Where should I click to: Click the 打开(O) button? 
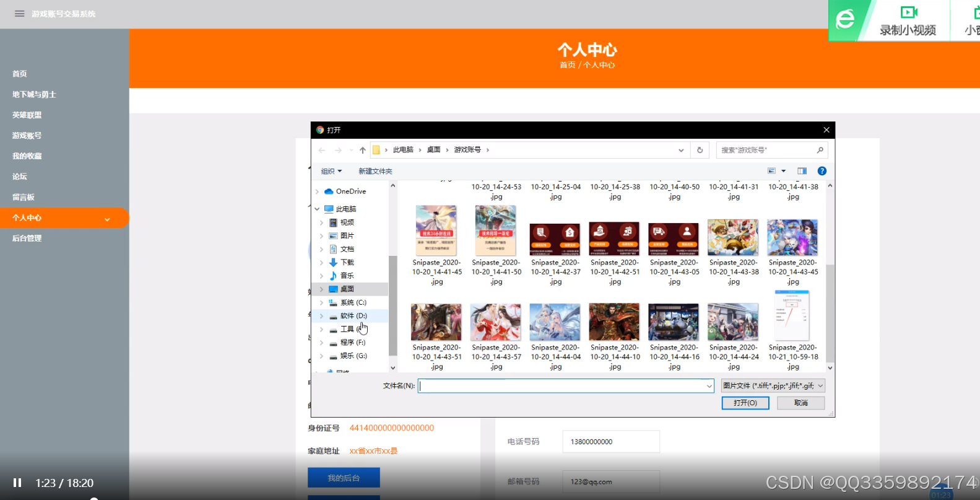pos(745,403)
